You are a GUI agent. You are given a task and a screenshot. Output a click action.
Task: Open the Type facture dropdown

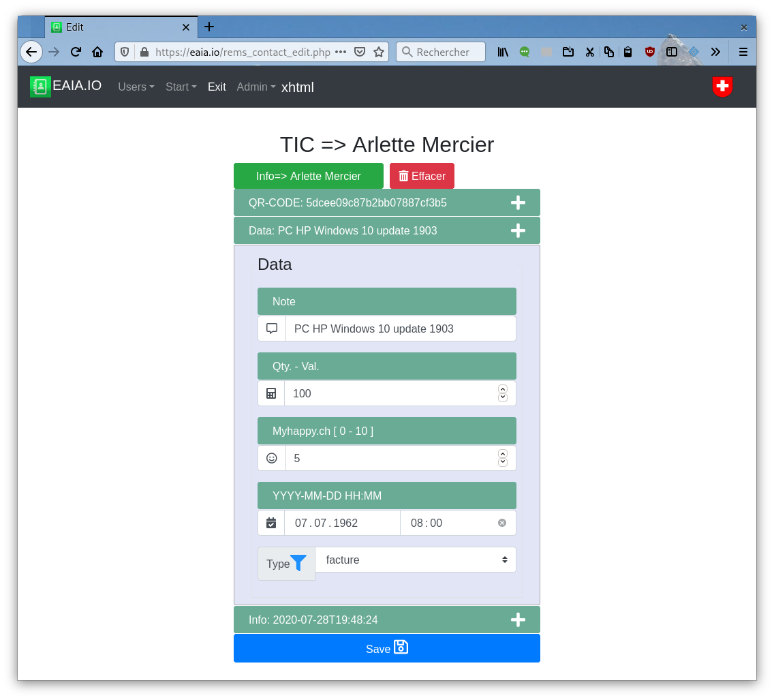415,560
